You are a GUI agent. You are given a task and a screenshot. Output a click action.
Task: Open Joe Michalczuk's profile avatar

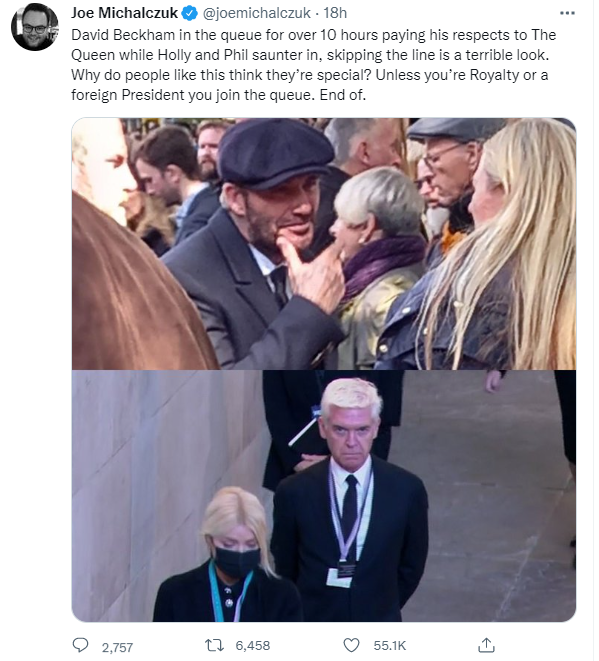pyautogui.click(x=35, y=27)
